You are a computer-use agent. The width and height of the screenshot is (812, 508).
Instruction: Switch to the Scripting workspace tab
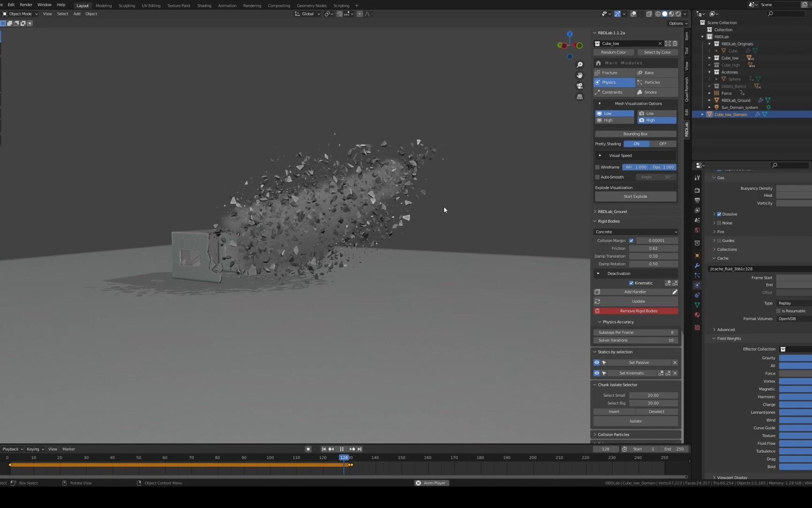coord(341,5)
